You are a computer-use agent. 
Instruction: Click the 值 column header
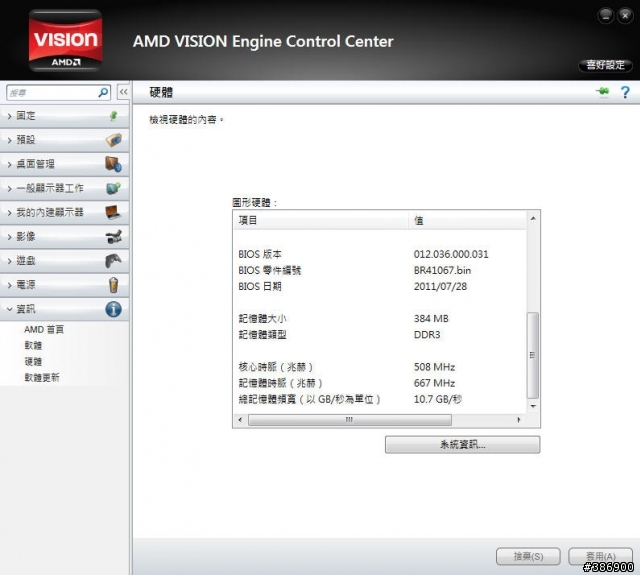point(467,221)
